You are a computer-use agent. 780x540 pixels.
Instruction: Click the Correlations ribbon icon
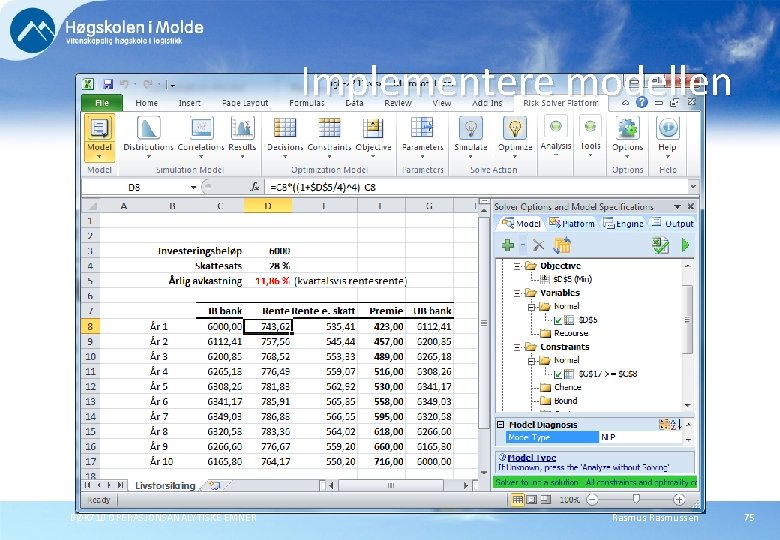tap(201, 128)
